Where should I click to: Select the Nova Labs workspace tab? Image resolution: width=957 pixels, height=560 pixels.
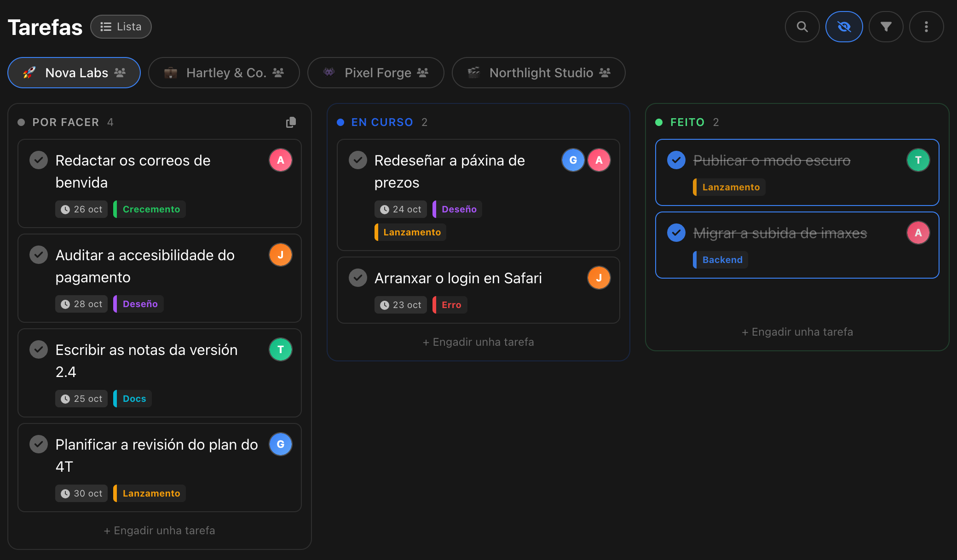pyautogui.click(x=74, y=73)
